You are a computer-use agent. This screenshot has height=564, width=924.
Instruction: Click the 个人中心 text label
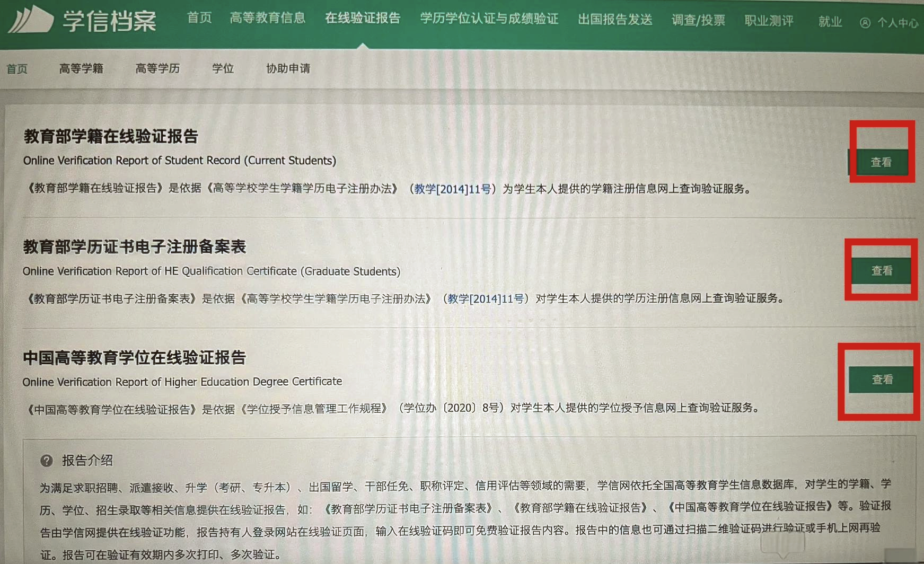[897, 23]
